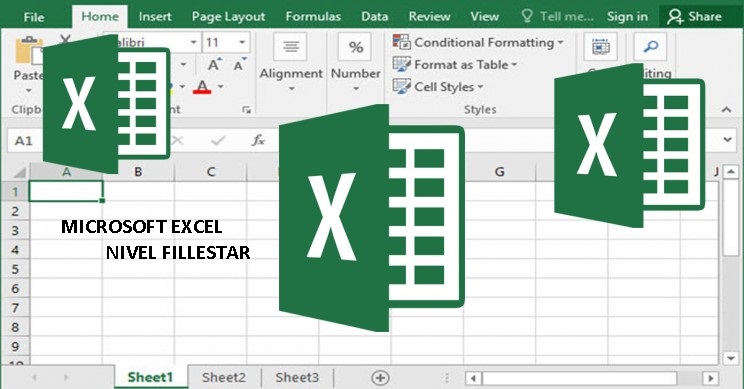Screen dimensions: 744x389
Task: Switch to Sheet3 tab
Action: click(297, 378)
